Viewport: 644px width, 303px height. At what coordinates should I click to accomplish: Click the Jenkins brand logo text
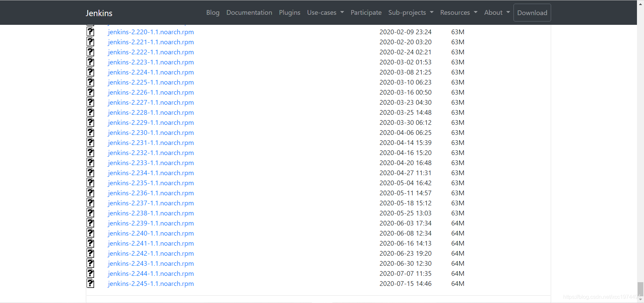click(99, 13)
